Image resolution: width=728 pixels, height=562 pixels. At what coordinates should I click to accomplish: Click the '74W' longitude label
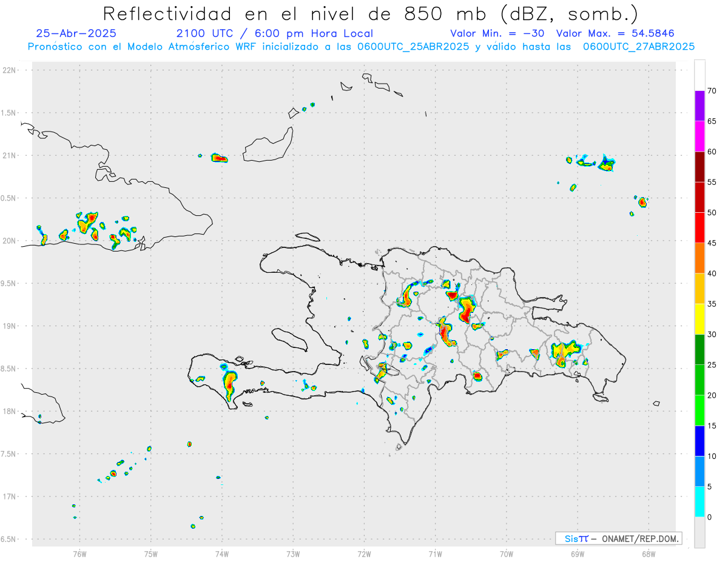pyautogui.click(x=222, y=554)
